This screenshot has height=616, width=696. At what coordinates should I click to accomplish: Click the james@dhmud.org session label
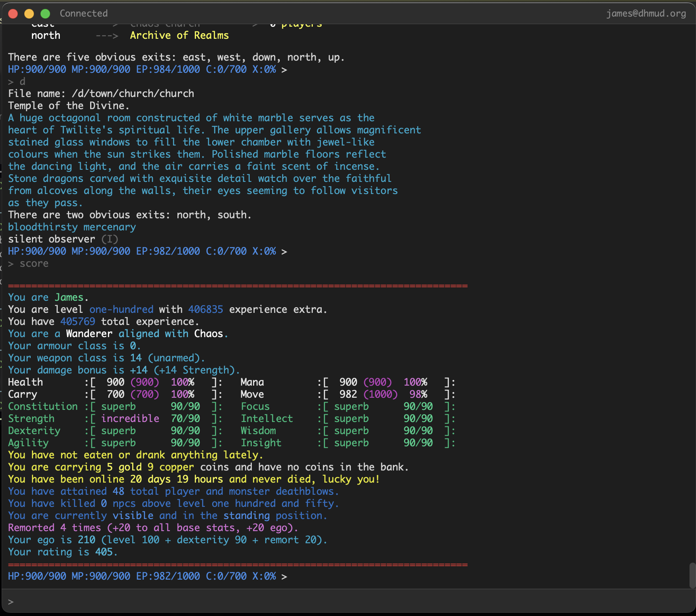tap(645, 13)
